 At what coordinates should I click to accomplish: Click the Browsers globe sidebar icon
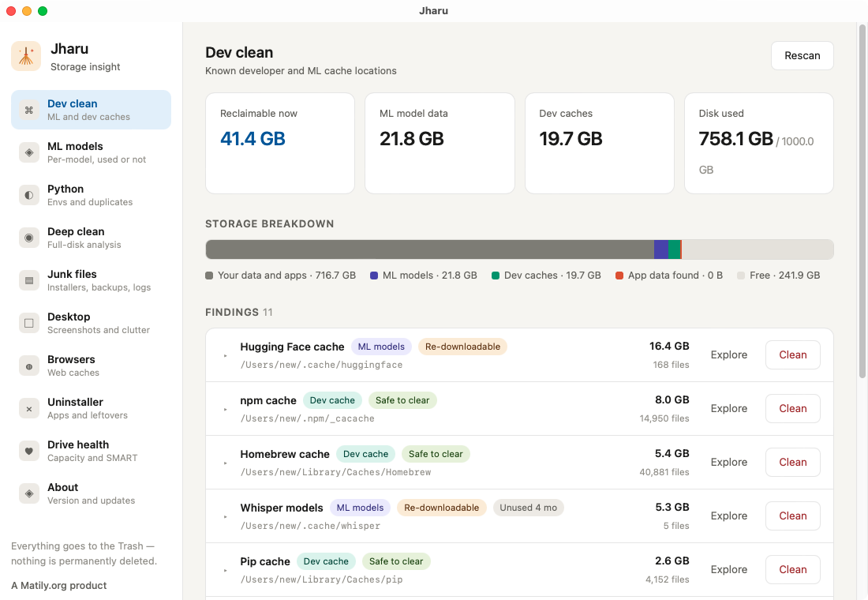[29, 366]
